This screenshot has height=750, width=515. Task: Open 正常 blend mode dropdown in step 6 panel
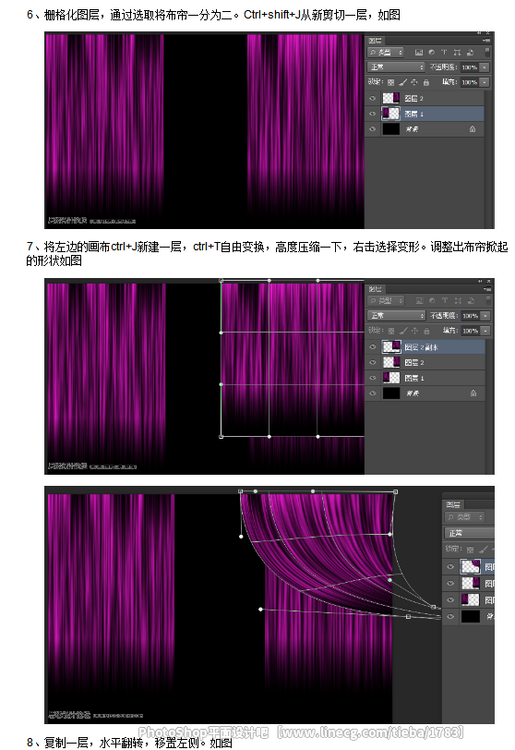pyautogui.click(x=396, y=67)
